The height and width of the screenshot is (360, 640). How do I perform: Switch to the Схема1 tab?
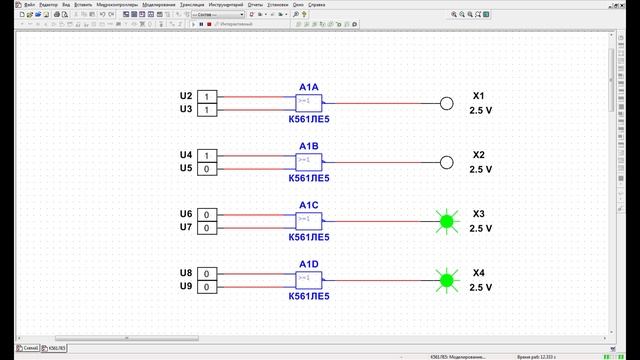click(28, 348)
